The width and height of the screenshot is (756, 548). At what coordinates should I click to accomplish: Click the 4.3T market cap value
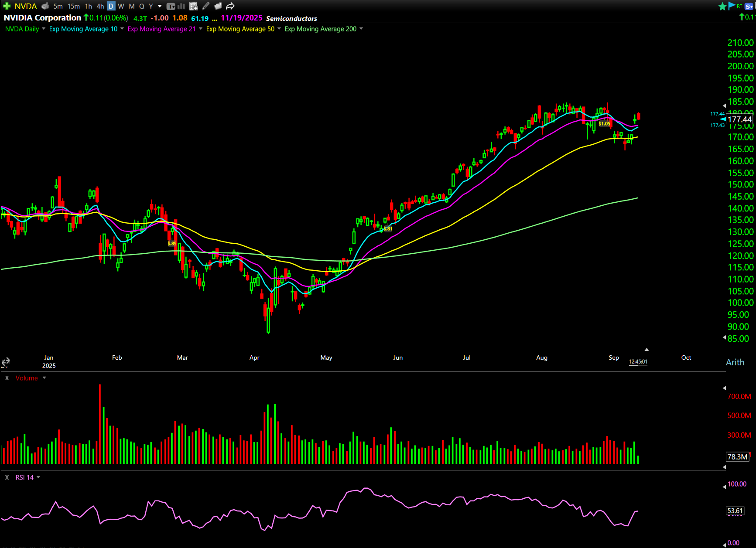point(140,18)
